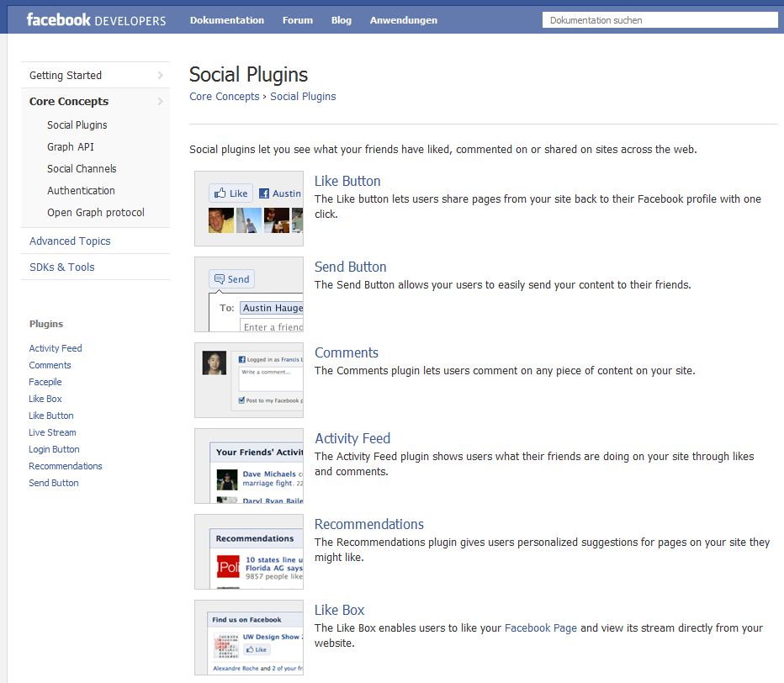The width and height of the screenshot is (784, 683).
Task: Follow the Facebook Page inline link
Action: pos(540,628)
